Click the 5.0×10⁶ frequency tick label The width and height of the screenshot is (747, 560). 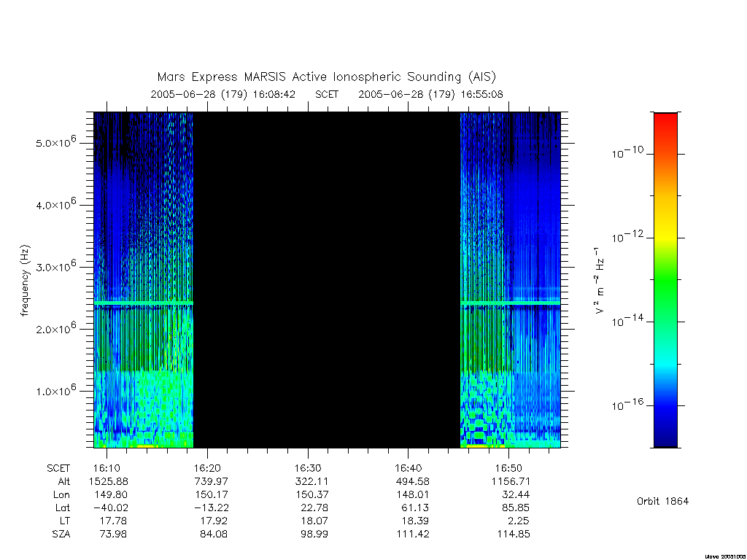[55, 142]
